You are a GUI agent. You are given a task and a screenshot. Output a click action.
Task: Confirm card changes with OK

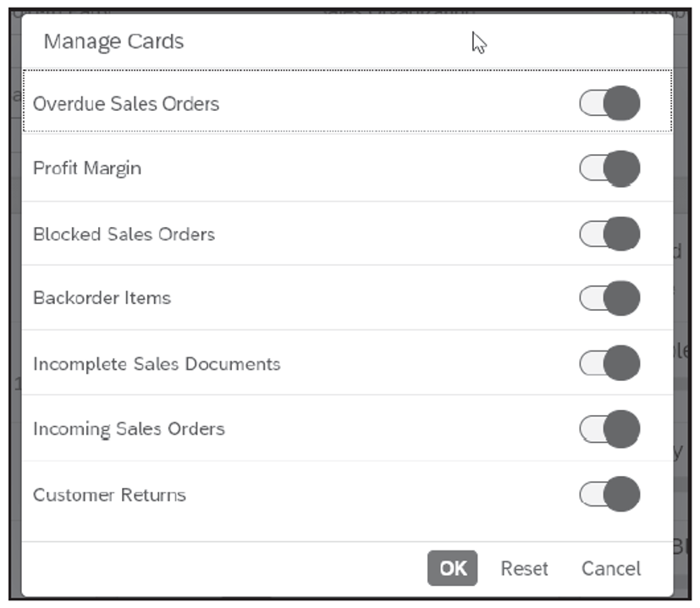pos(453,569)
